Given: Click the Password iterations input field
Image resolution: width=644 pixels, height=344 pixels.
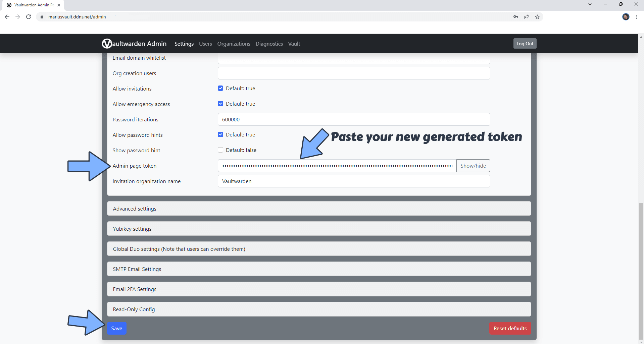Looking at the screenshot, I should (354, 119).
